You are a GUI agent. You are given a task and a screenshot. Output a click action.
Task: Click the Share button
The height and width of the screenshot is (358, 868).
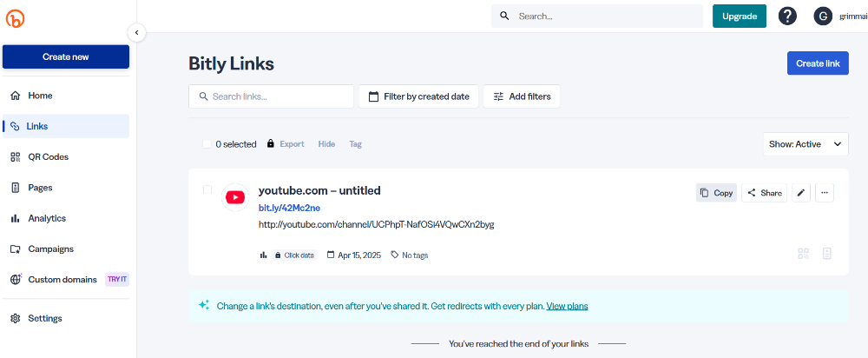pyautogui.click(x=764, y=193)
